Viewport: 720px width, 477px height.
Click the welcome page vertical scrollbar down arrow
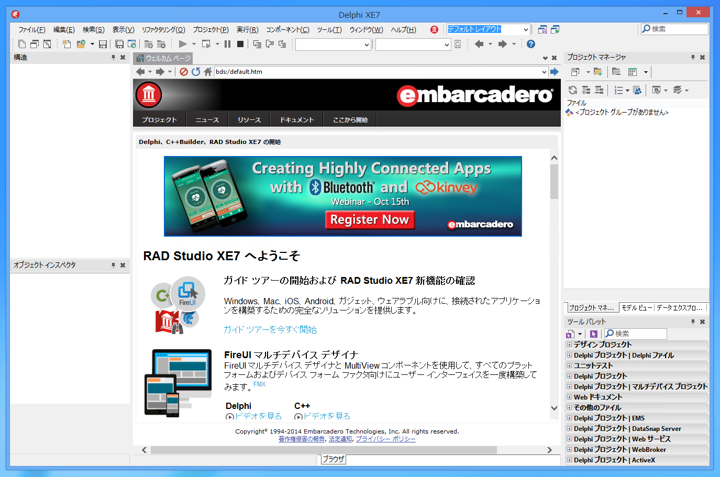click(554, 408)
